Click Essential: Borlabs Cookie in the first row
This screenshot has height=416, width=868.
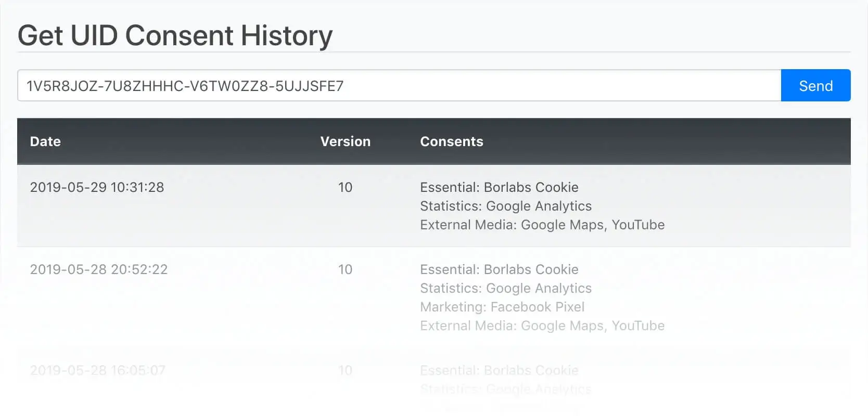pyautogui.click(x=499, y=187)
